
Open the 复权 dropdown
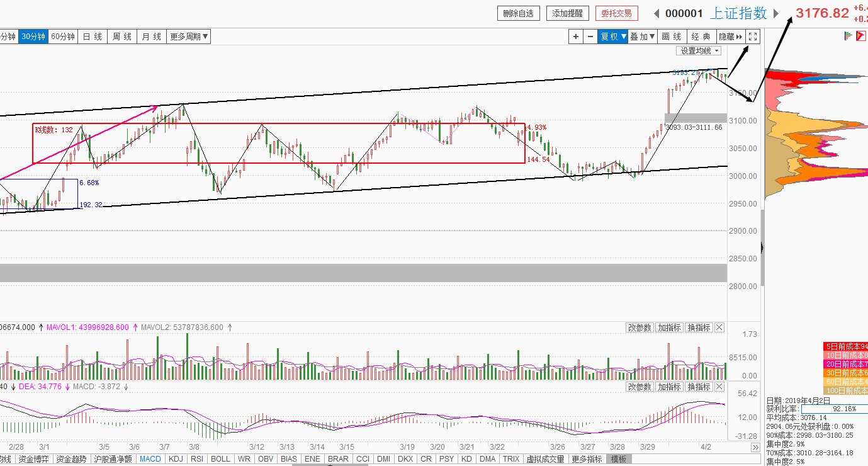pos(614,37)
